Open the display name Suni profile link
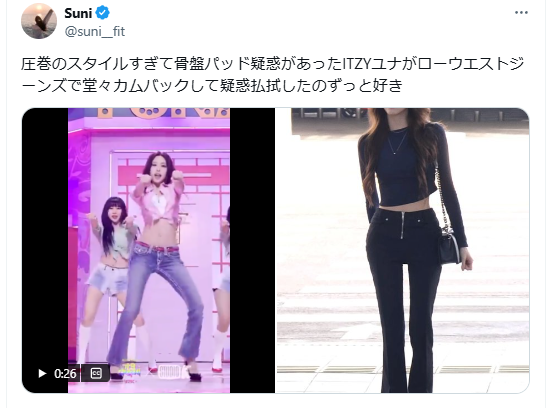Image resolution: width=560 pixels, height=408 pixels. pos(78,13)
